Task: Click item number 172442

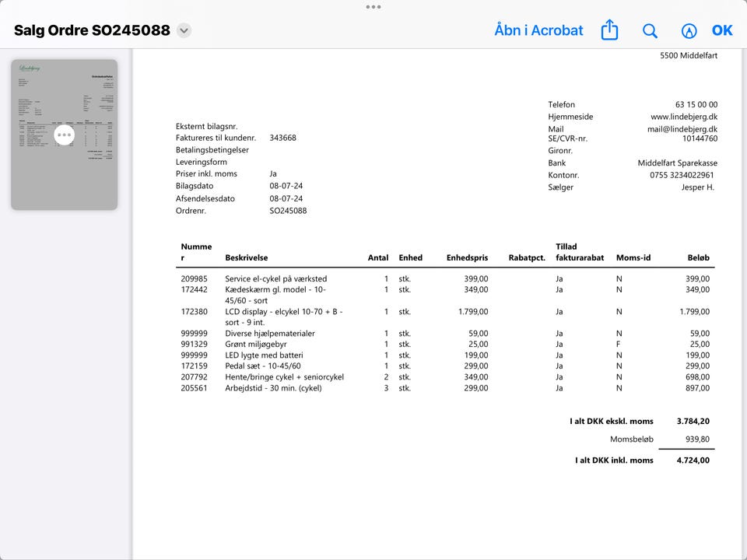Action: tap(194, 289)
